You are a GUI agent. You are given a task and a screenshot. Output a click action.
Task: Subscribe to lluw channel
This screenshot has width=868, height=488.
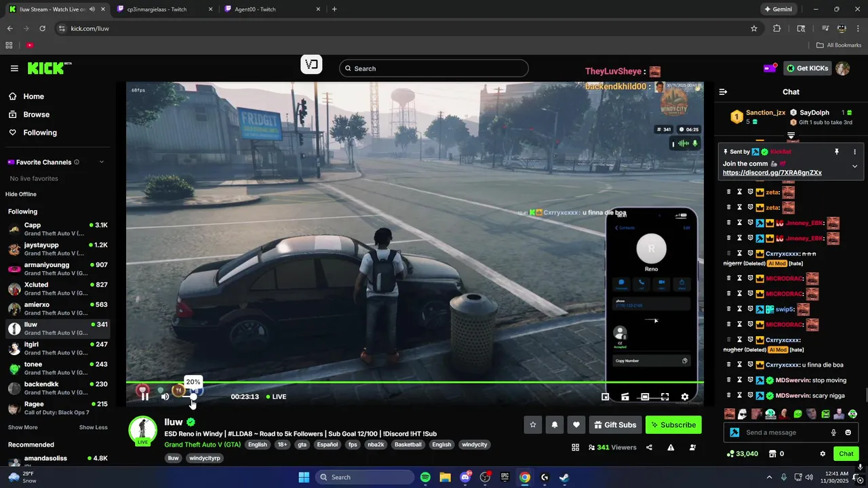click(673, 425)
